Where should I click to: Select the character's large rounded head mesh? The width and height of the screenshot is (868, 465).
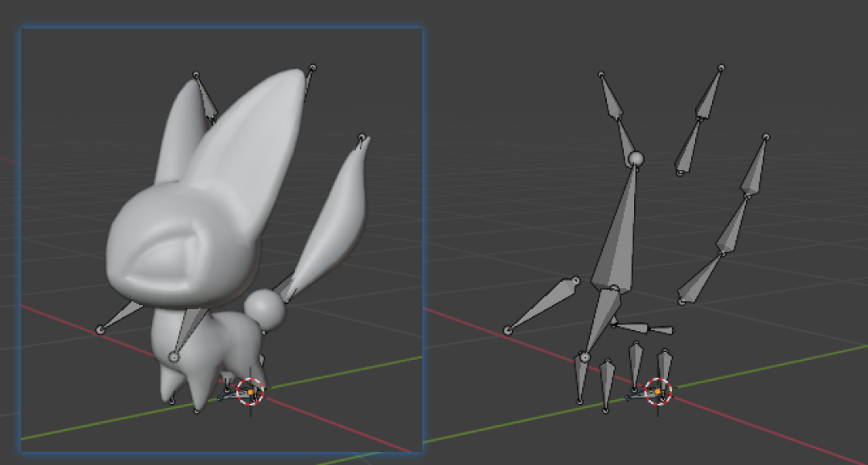[182, 246]
